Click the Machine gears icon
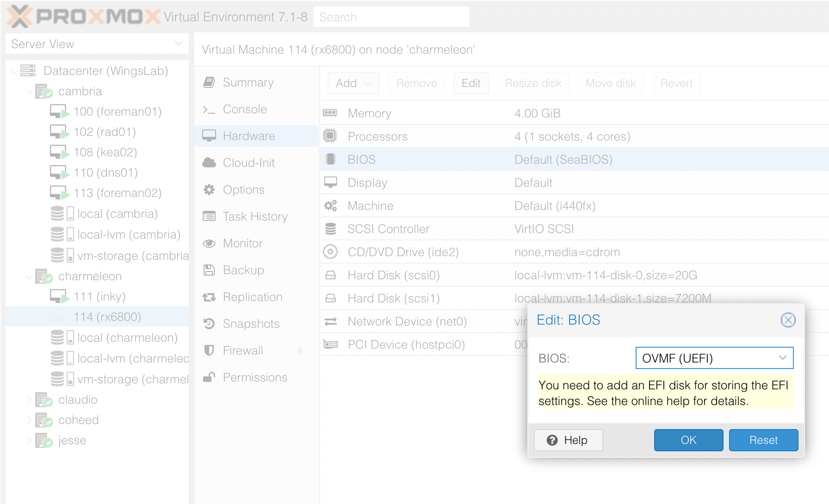 (330, 205)
